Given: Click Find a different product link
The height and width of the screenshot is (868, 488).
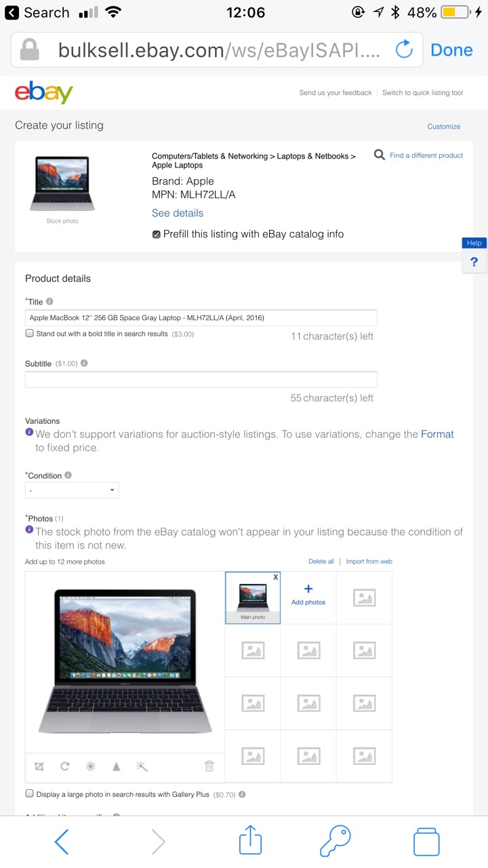Looking at the screenshot, I should pos(426,155).
